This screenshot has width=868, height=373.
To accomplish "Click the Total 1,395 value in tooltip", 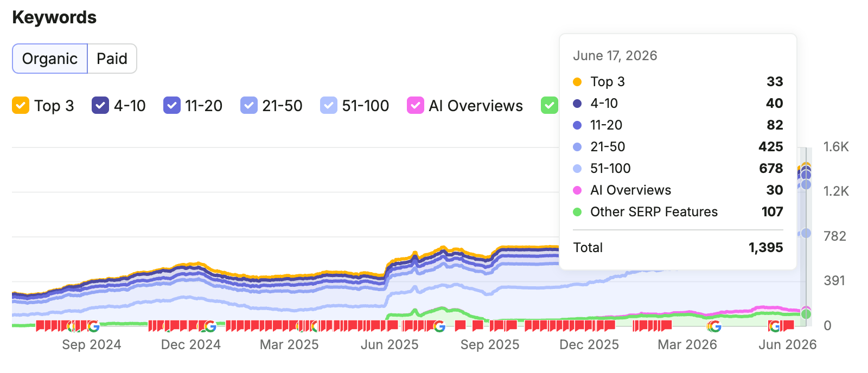I will pyautogui.click(x=766, y=248).
